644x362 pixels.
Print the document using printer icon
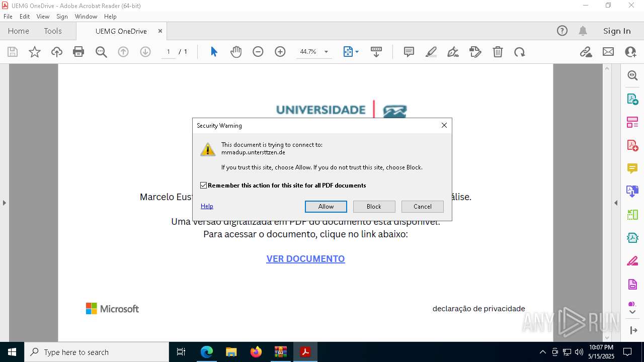coord(78,52)
